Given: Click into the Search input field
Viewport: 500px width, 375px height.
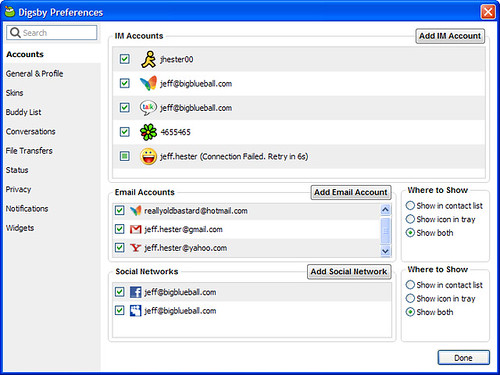Looking at the screenshot, I should (52, 33).
